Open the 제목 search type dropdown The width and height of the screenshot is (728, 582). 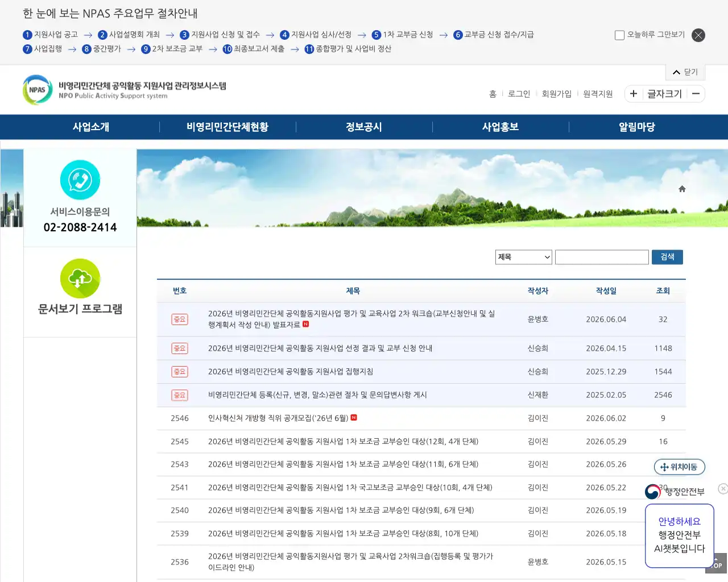click(524, 257)
